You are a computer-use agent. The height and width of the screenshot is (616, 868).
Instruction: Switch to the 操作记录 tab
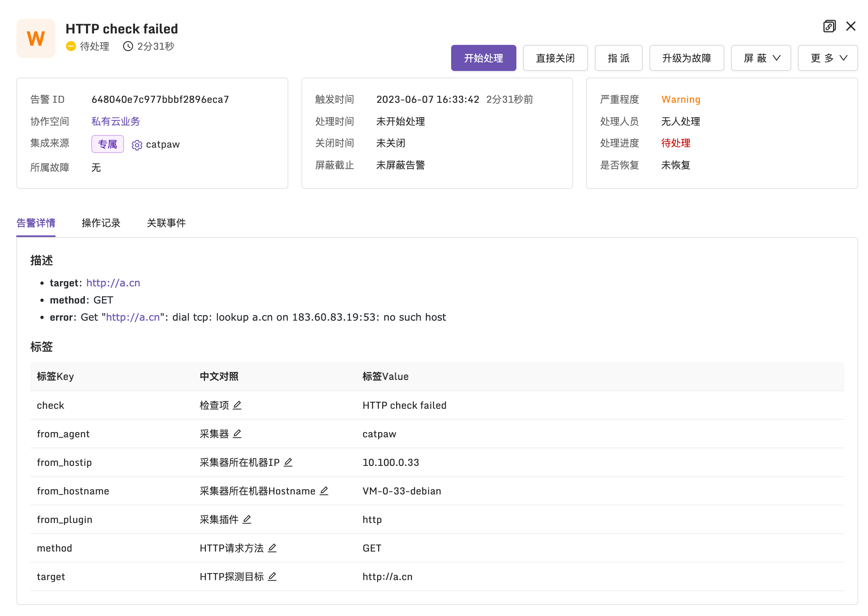(101, 223)
